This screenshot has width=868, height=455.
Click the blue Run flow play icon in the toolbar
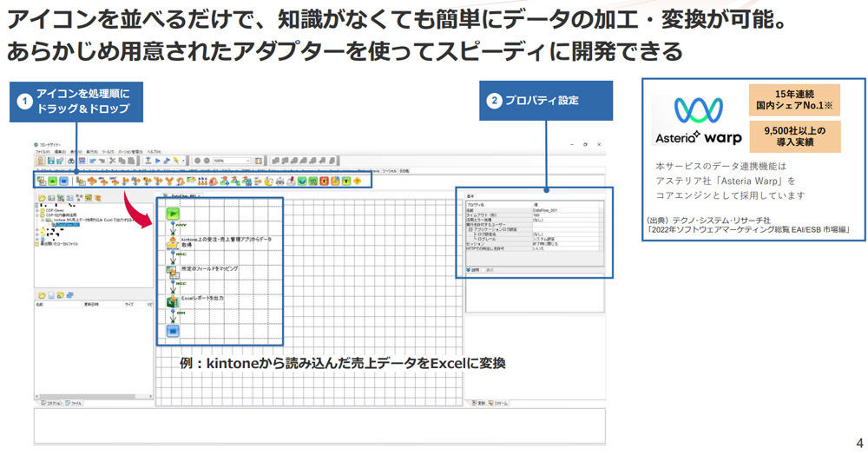coord(158,162)
